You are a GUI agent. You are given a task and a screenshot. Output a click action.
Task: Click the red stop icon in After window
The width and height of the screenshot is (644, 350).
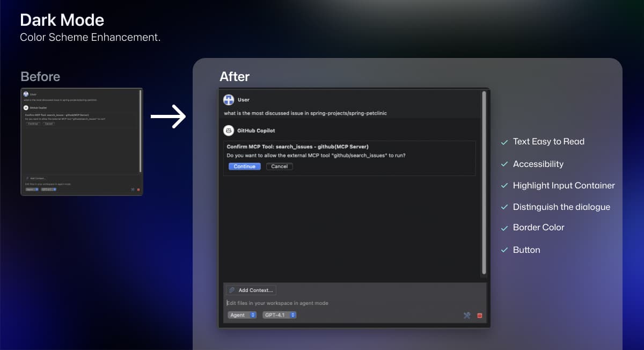[x=480, y=316]
